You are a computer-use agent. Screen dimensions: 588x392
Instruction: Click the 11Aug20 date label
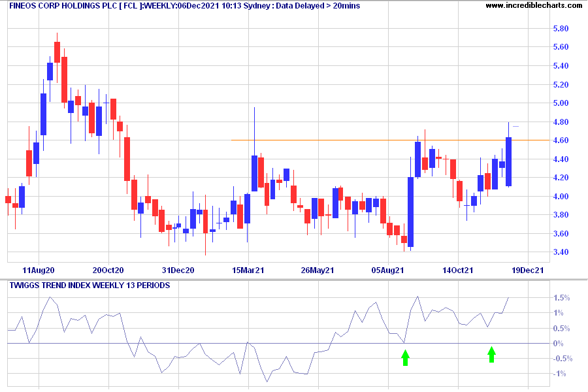[x=39, y=270]
